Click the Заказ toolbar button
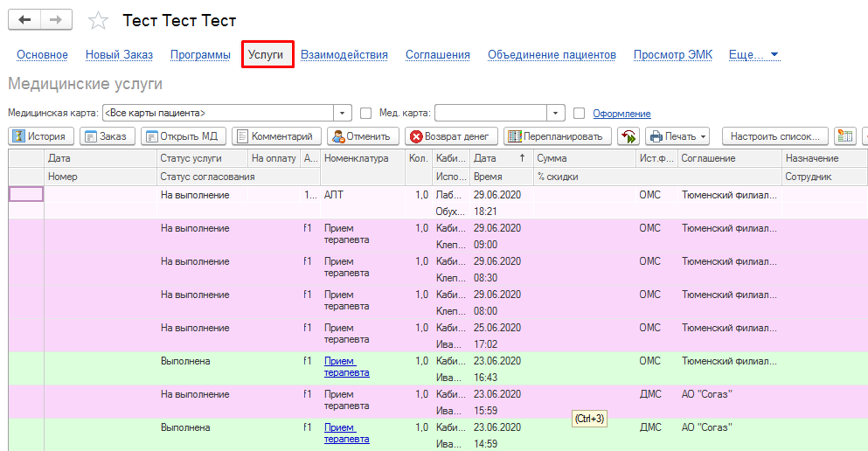 [x=107, y=136]
